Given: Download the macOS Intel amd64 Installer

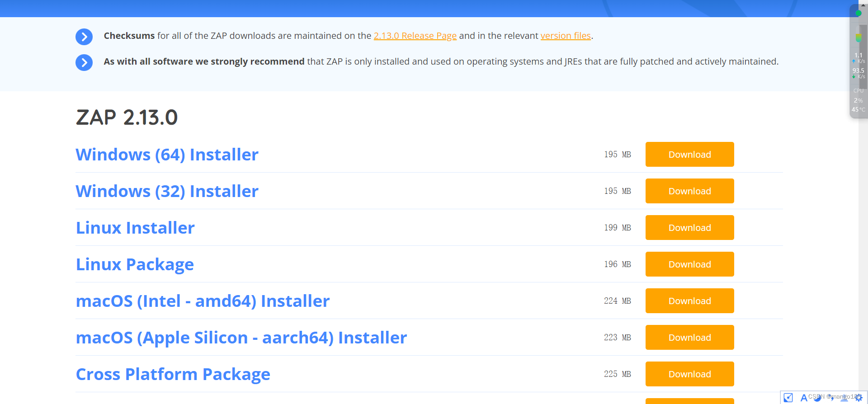Looking at the screenshot, I should [x=689, y=301].
